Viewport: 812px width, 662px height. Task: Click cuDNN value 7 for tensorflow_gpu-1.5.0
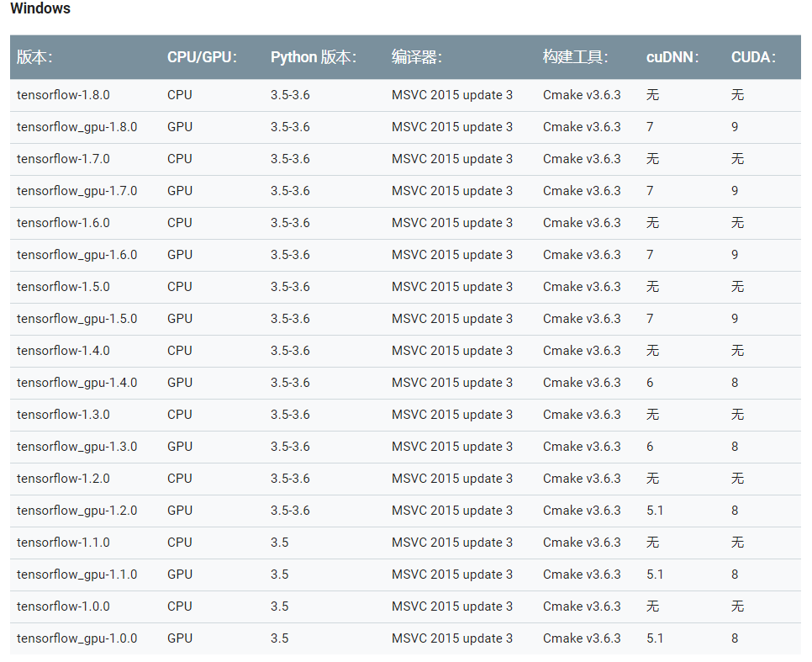pos(650,319)
